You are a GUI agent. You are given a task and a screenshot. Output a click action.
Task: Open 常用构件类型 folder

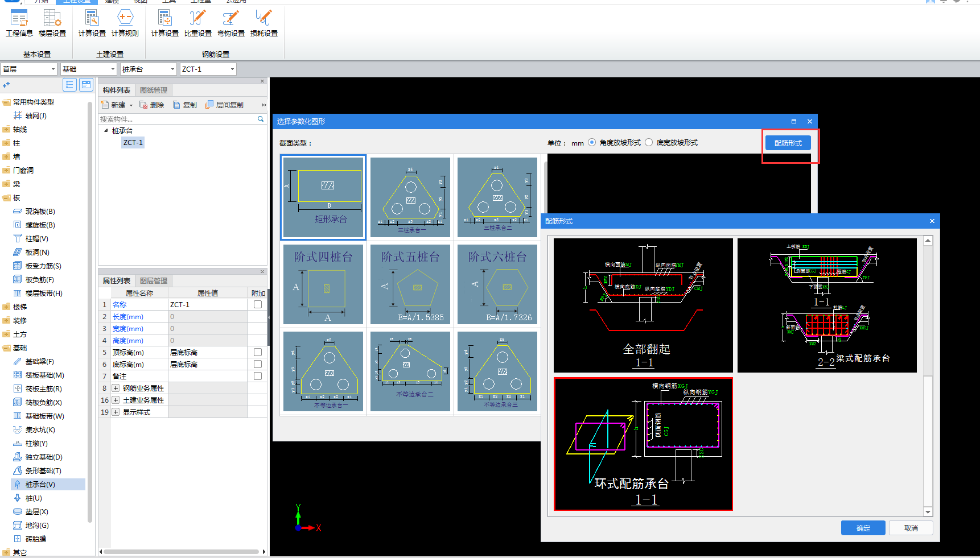click(x=28, y=102)
